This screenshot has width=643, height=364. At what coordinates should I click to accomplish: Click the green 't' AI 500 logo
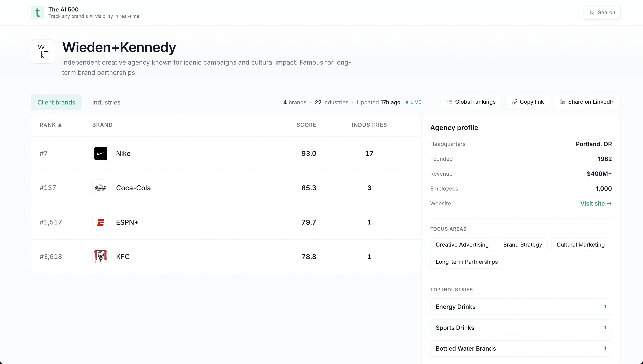[37, 13]
